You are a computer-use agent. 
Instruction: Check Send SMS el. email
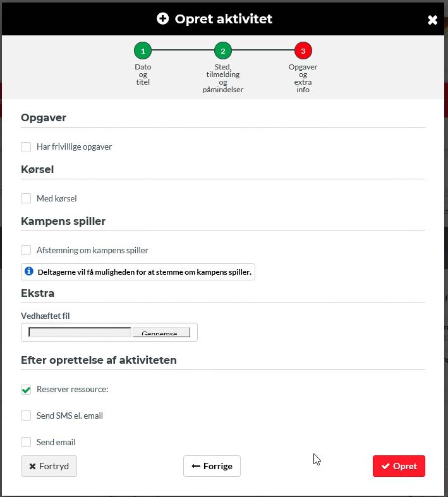tap(26, 416)
